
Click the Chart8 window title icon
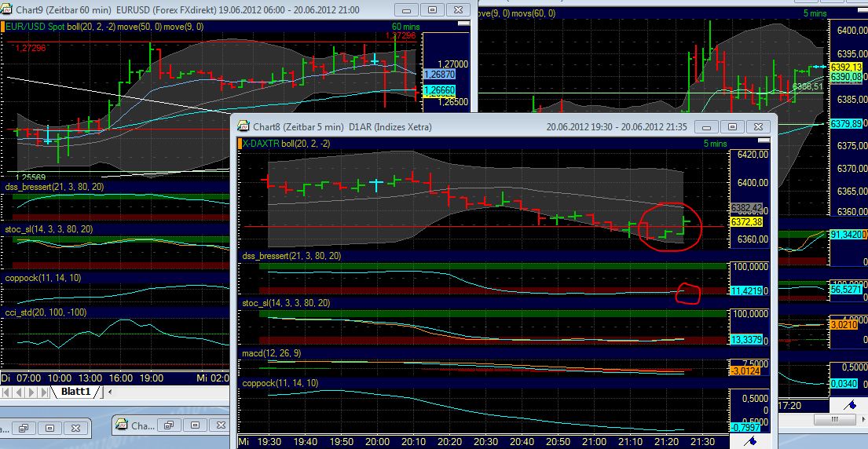tap(243, 126)
